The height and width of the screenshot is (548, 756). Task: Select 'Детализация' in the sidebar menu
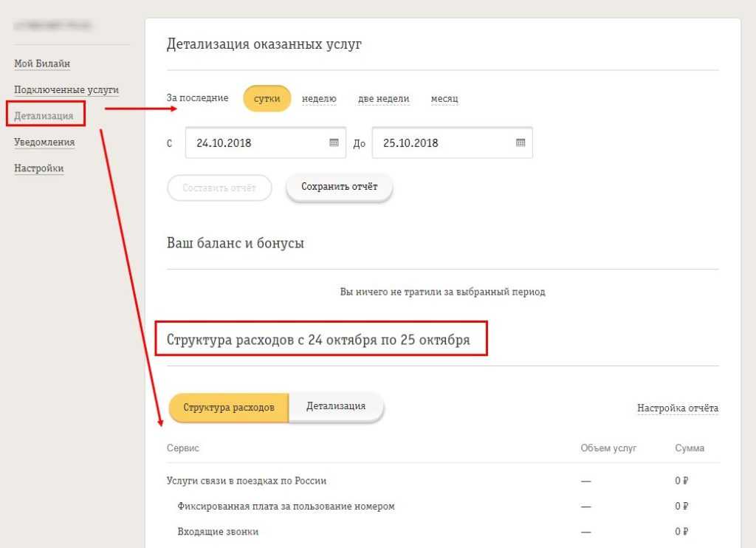[x=44, y=116]
